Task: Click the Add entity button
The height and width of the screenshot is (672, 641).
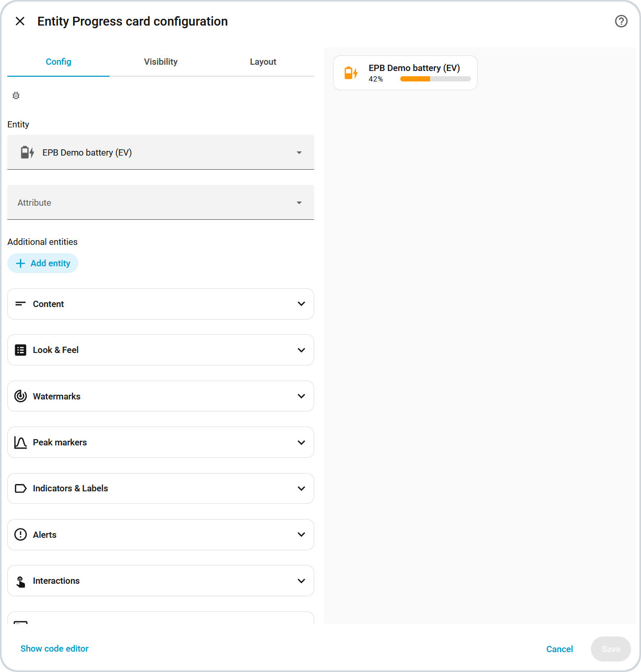Action: point(43,263)
